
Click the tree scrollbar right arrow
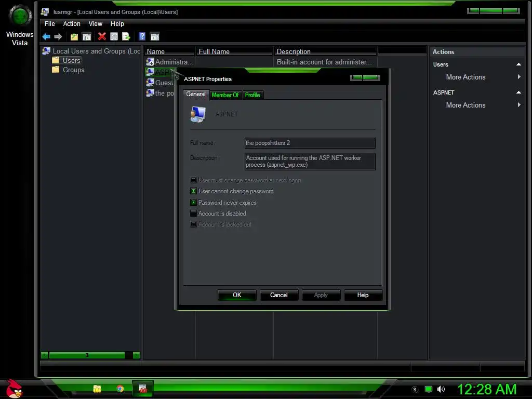point(137,355)
